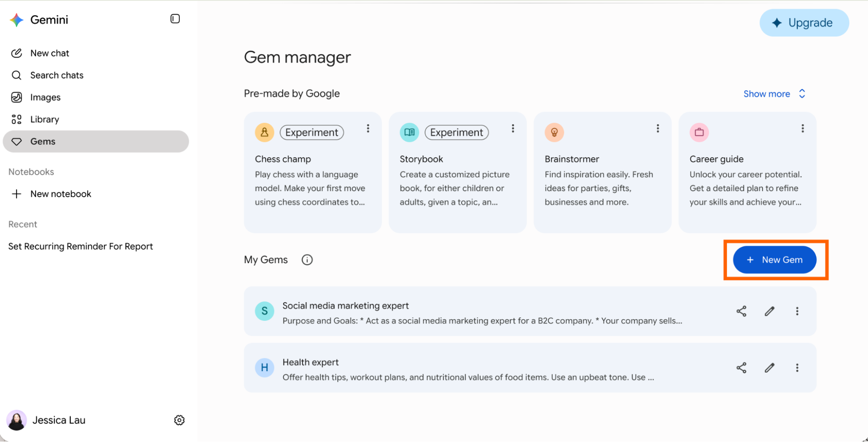Open Career guide more options menu
The height and width of the screenshot is (442, 868).
tap(802, 129)
